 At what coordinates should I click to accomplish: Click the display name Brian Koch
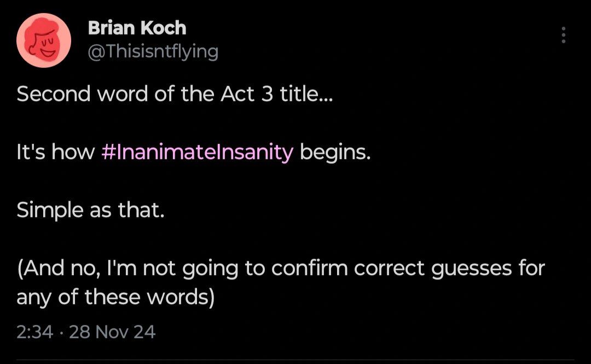point(137,28)
